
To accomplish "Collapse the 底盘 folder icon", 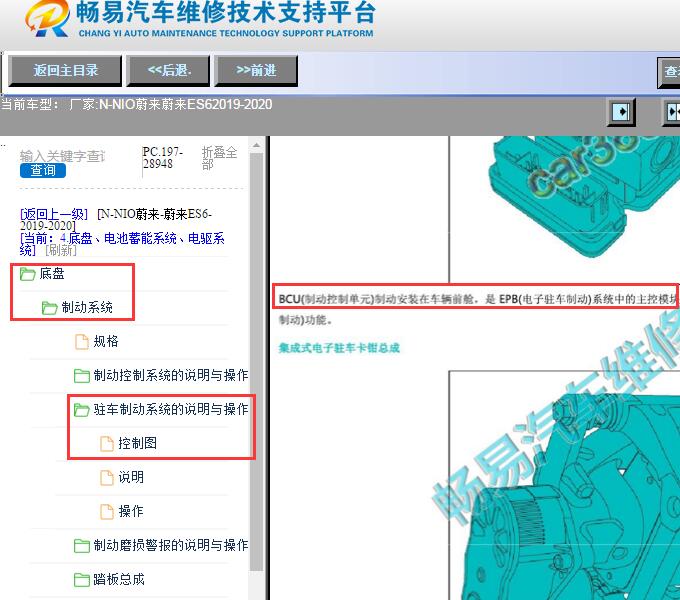I will 27,274.
